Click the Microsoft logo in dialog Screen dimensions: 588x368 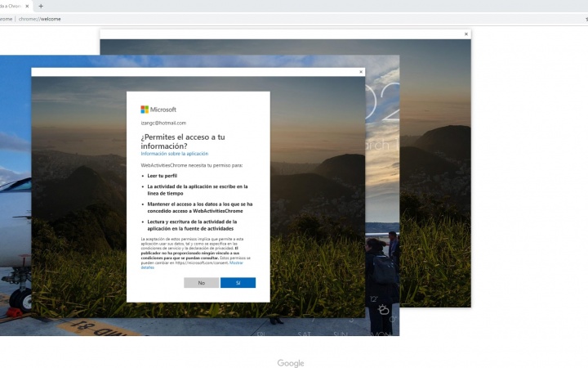pos(158,110)
